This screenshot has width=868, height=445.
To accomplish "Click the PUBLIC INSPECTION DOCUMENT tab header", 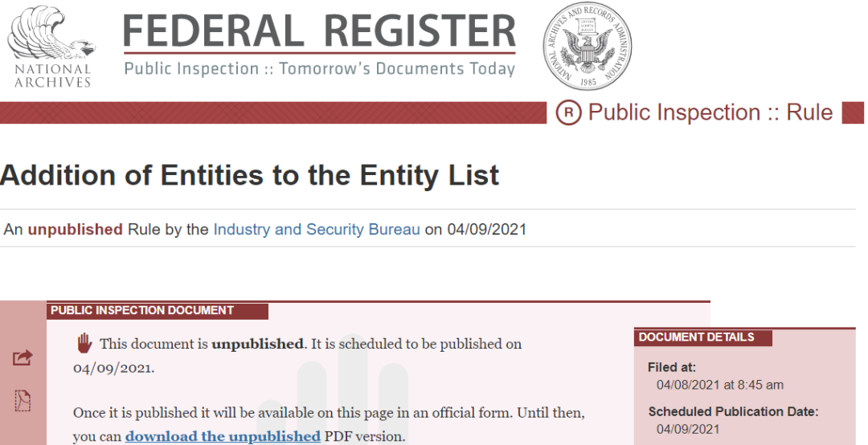I will tap(143, 311).
